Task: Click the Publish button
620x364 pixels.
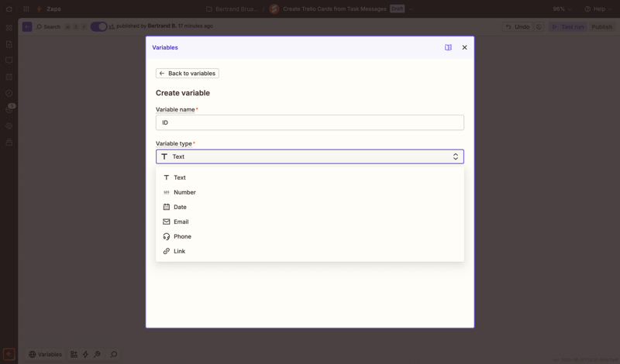Action: coord(602,26)
